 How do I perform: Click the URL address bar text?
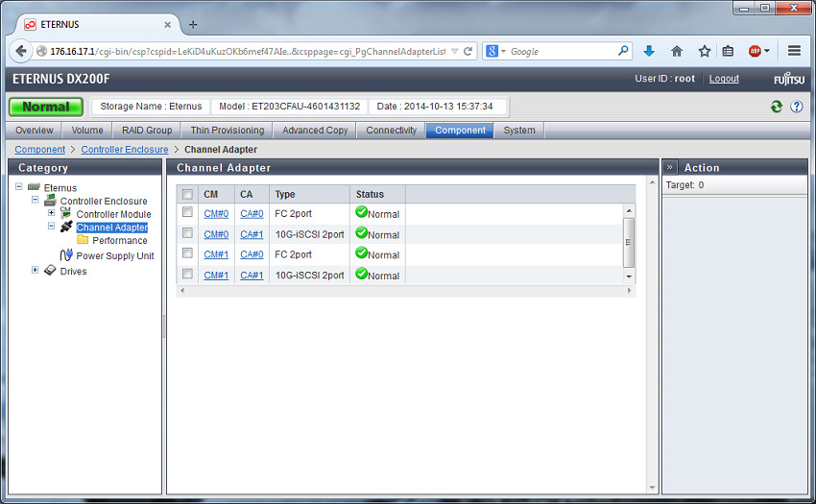coord(248,51)
